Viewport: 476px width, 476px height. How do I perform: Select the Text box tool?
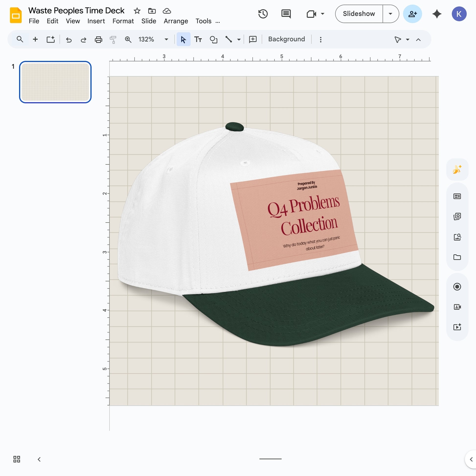198,39
